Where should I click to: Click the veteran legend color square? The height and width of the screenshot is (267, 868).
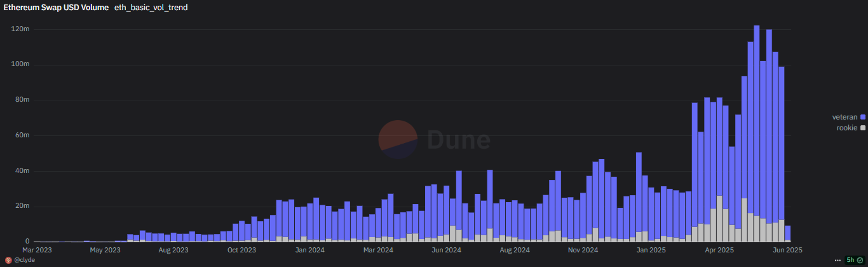click(x=863, y=118)
